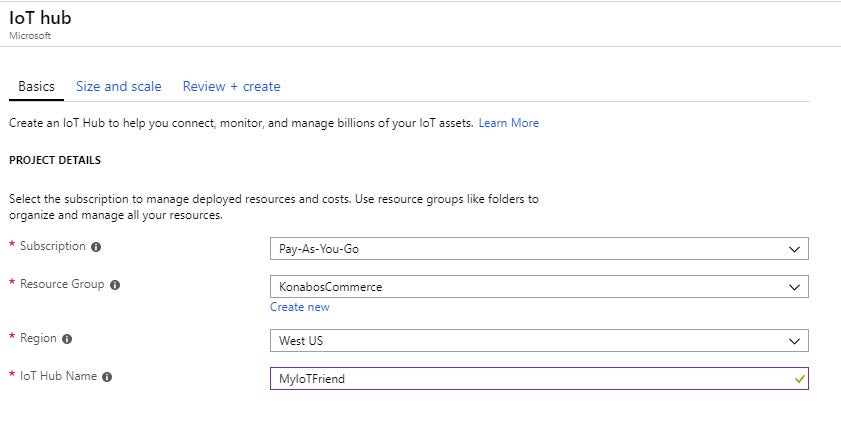841x435 pixels.
Task: Expand the Region West US dropdown
Action: pos(538,341)
